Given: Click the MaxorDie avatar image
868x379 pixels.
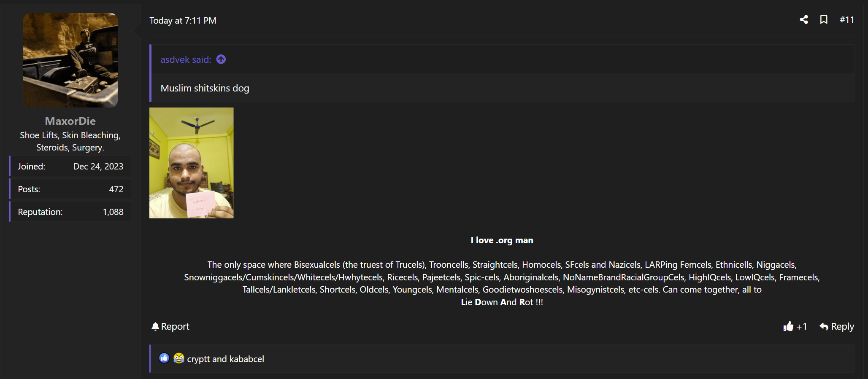Looking at the screenshot, I should click(x=70, y=60).
